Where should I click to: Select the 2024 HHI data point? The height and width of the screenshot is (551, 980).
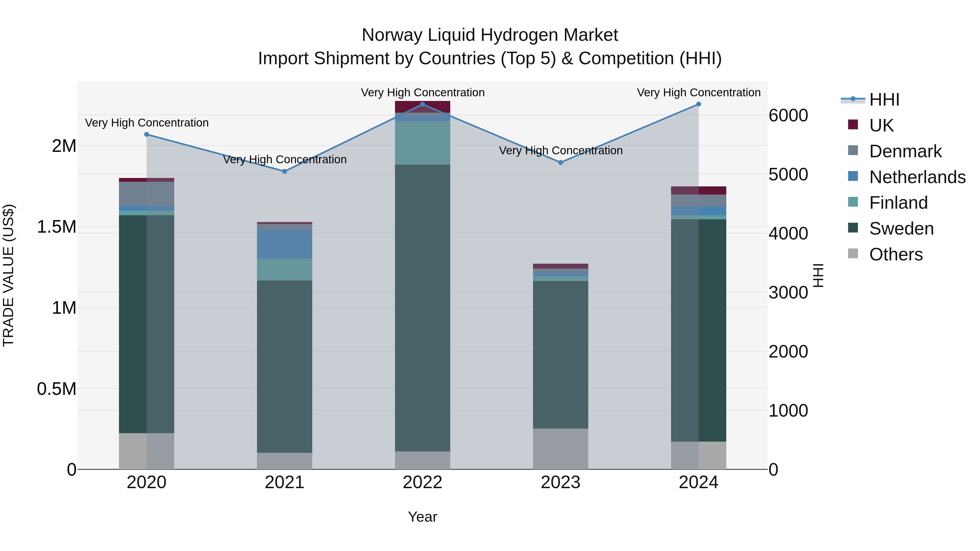click(x=699, y=104)
